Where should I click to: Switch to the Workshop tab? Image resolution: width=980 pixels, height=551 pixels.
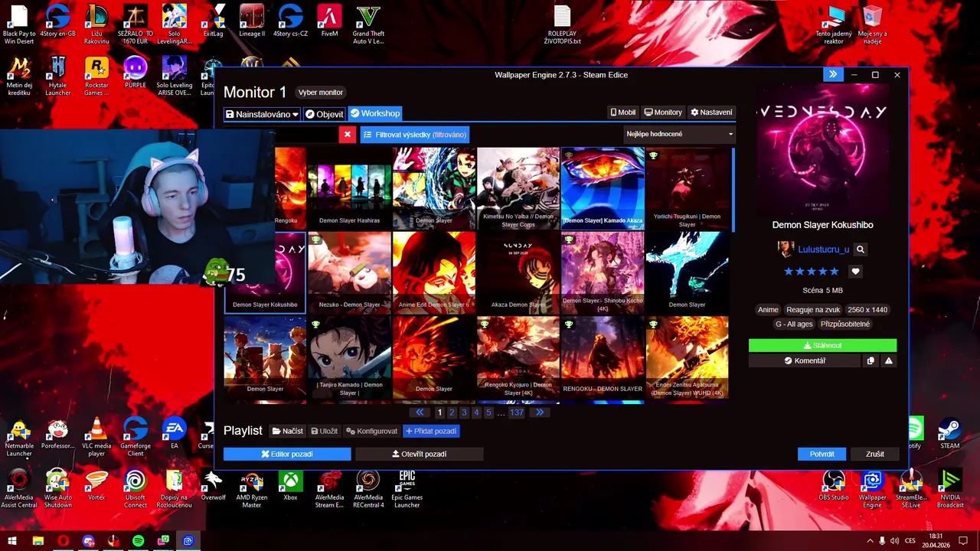(x=375, y=114)
